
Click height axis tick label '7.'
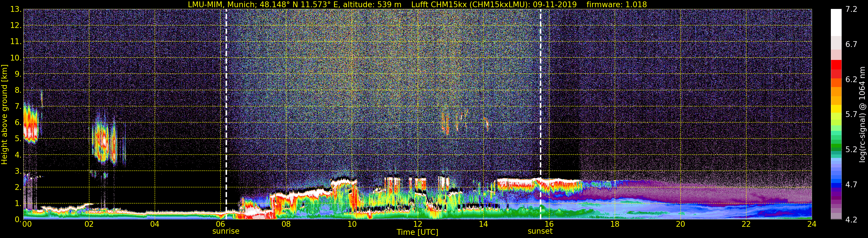click(18, 106)
